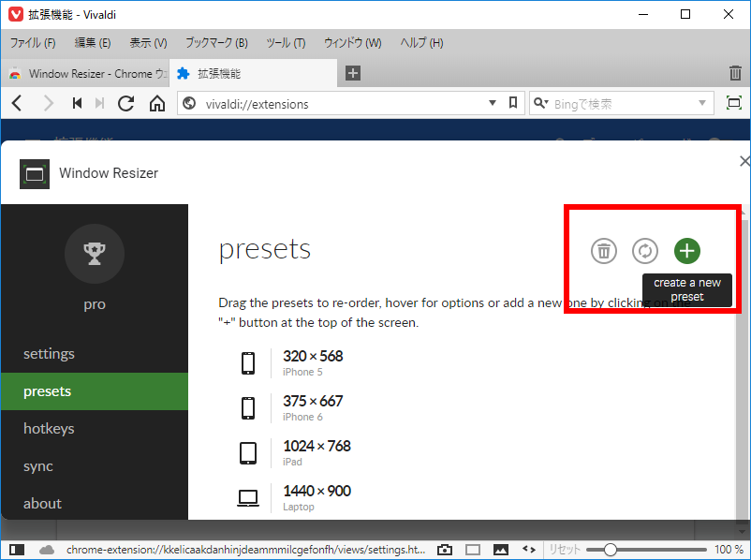
Task: Toggle images icon in status bar
Action: pos(501,550)
